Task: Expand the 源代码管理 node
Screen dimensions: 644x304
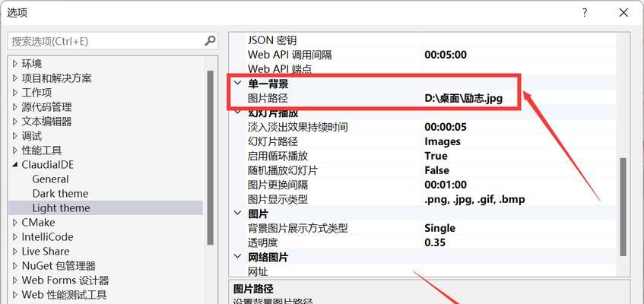Action: pos(14,107)
